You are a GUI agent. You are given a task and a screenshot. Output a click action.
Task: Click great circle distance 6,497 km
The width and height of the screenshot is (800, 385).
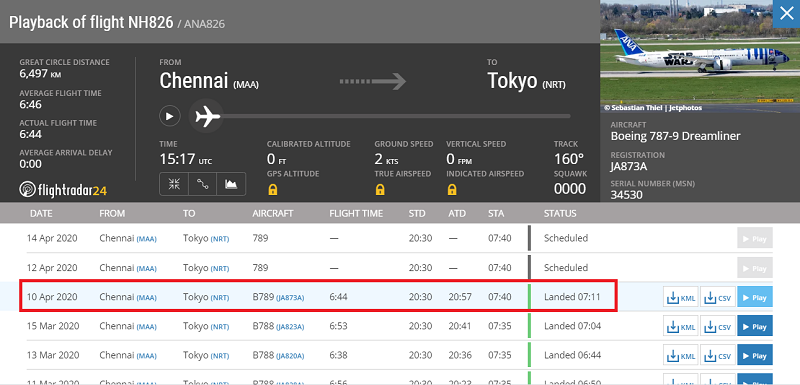pyautogui.click(x=39, y=74)
